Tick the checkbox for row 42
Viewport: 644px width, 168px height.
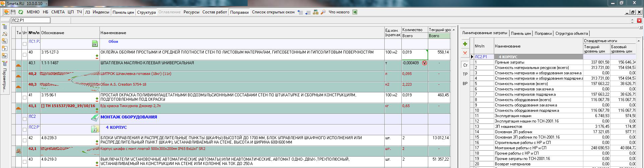[x=24, y=140]
